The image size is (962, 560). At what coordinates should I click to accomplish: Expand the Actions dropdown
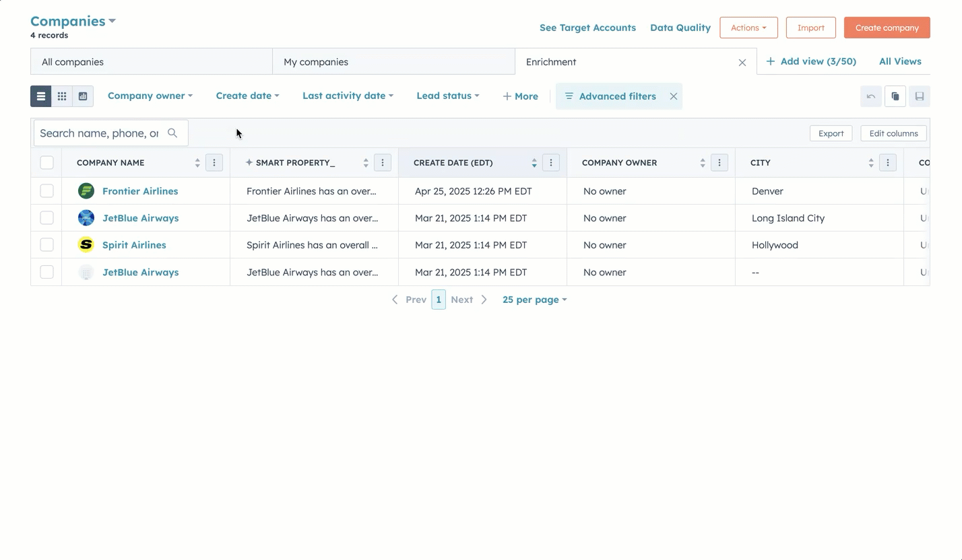748,28
